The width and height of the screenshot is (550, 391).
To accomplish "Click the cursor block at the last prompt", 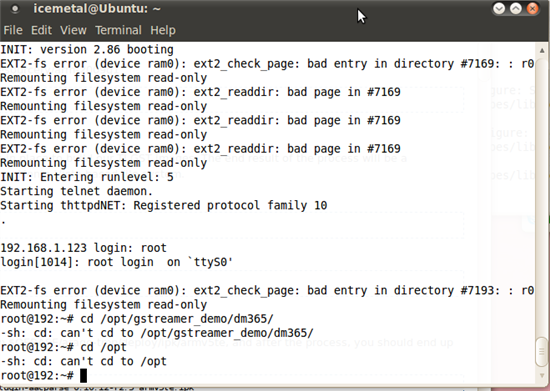I will coord(83,376).
